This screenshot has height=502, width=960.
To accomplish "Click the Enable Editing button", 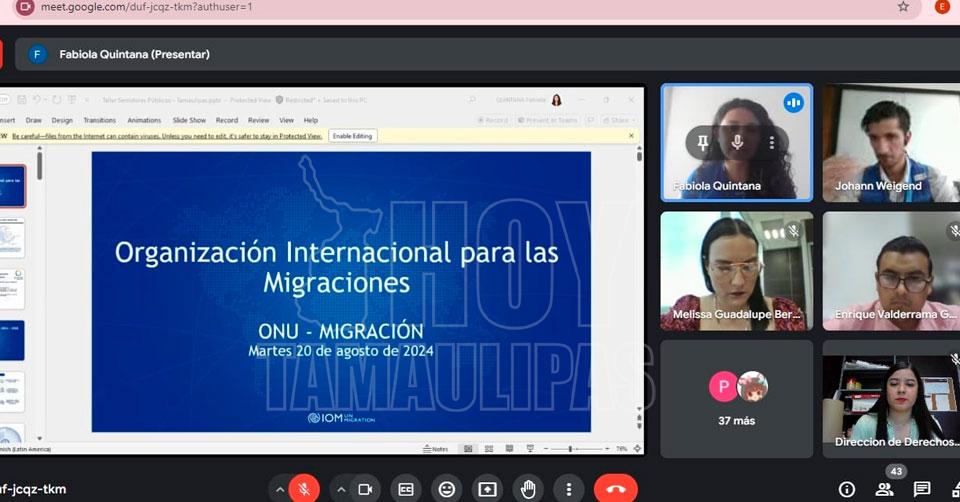I will coord(352,136).
